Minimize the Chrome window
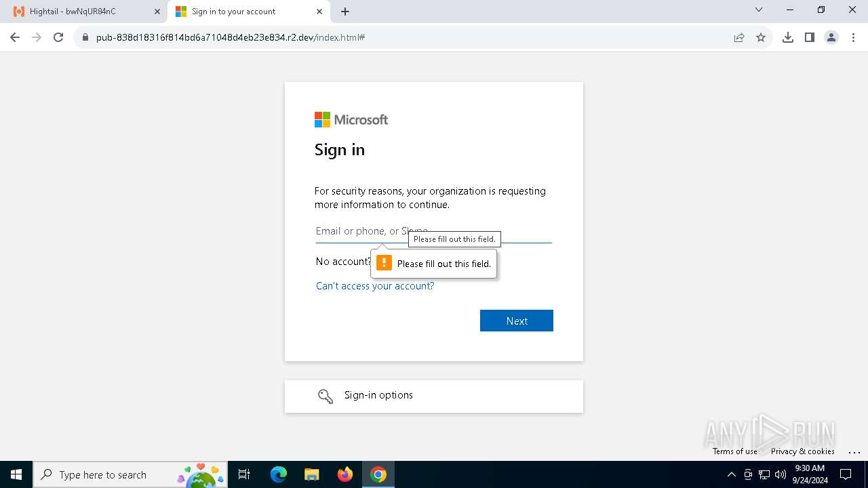The image size is (868, 488). pyautogui.click(x=790, y=9)
